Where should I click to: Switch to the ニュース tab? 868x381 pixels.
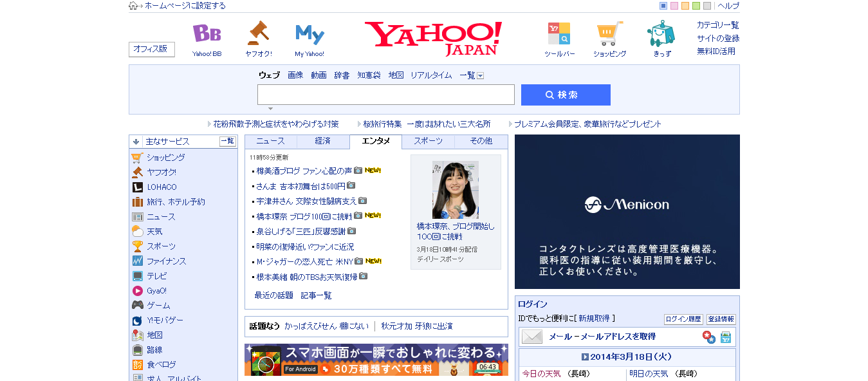pos(271,142)
